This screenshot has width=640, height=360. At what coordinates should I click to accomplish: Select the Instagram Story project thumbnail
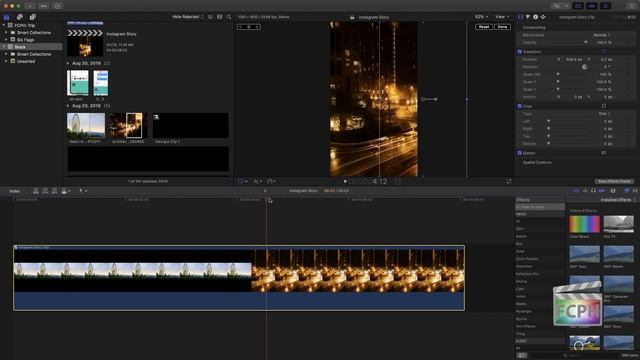85,42
